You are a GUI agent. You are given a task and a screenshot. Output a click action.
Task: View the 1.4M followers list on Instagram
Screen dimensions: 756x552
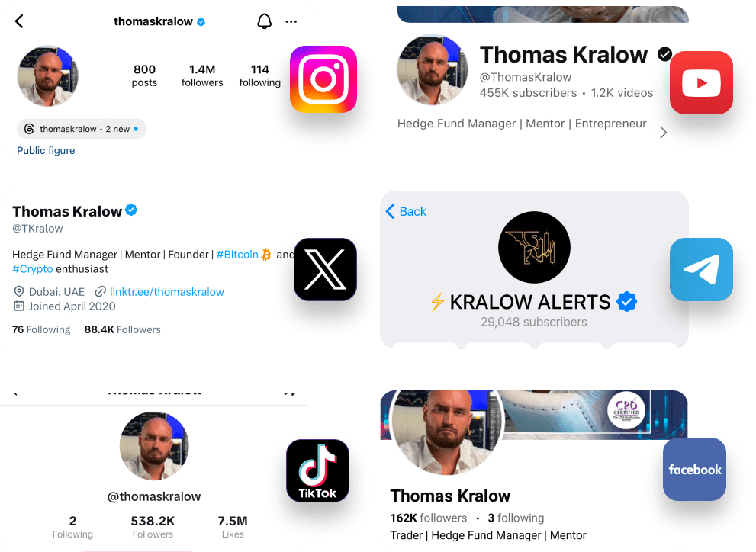point(202,75)
